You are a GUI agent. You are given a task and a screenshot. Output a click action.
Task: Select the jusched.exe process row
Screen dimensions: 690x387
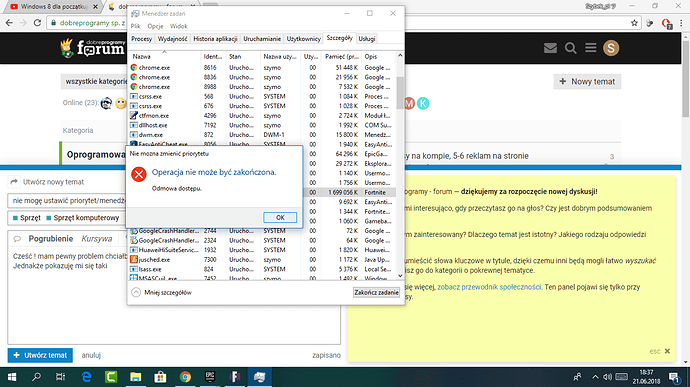point(262,260)
